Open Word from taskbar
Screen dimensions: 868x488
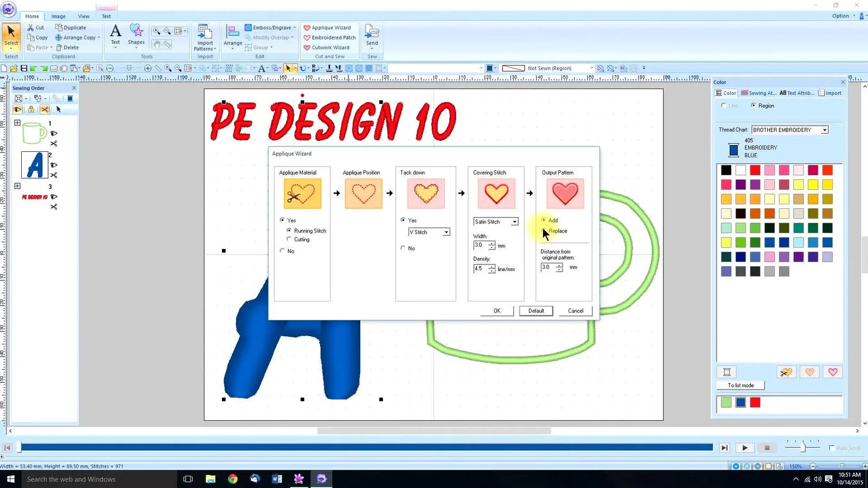click(x=277, y=479)
